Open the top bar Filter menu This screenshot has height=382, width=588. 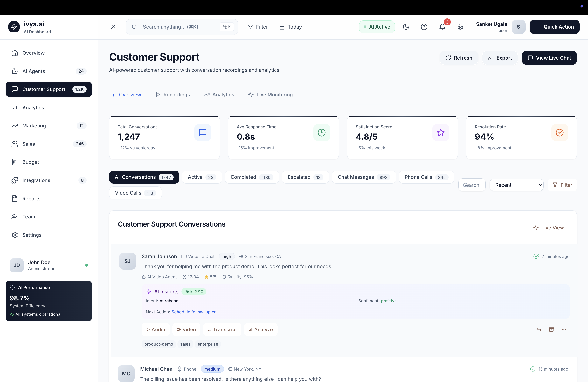tap(258, 27)
